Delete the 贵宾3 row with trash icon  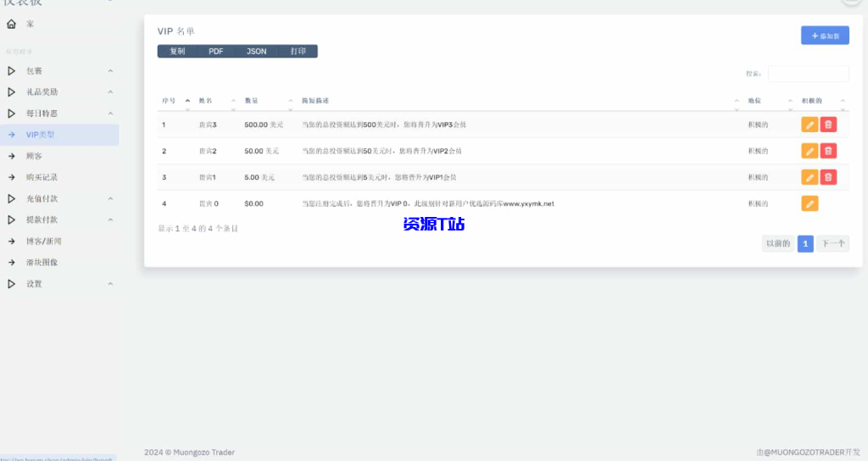828,125
